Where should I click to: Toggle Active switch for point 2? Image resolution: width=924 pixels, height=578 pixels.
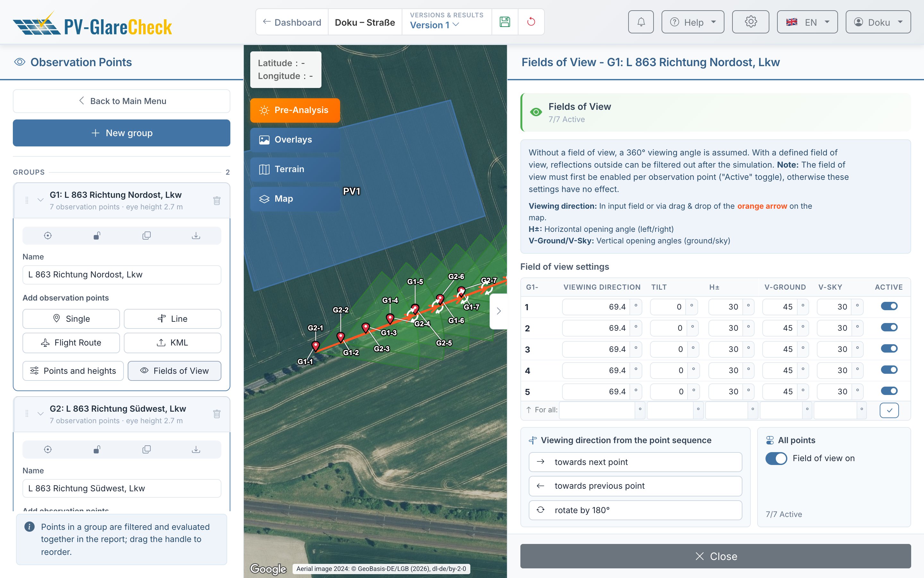(889, 328)
